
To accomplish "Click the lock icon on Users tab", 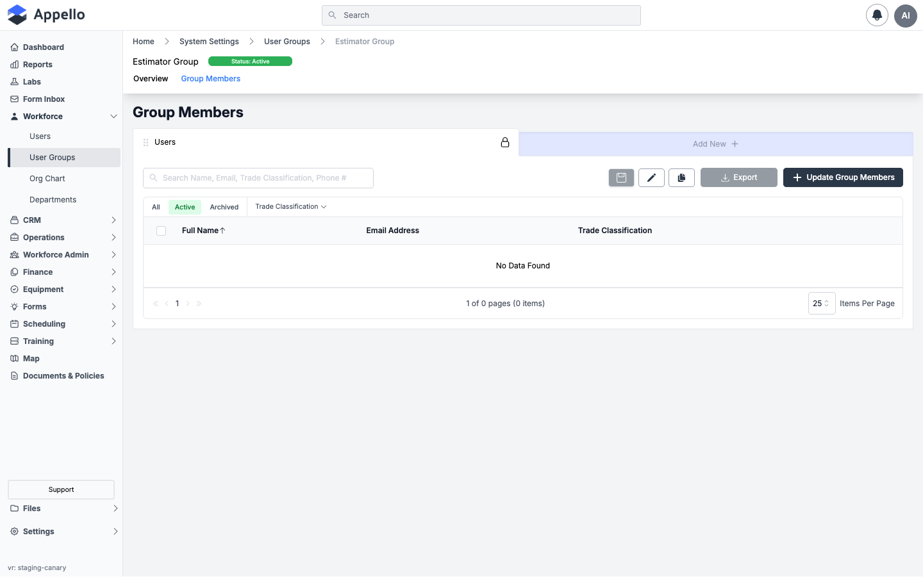I will coord(505,142).
